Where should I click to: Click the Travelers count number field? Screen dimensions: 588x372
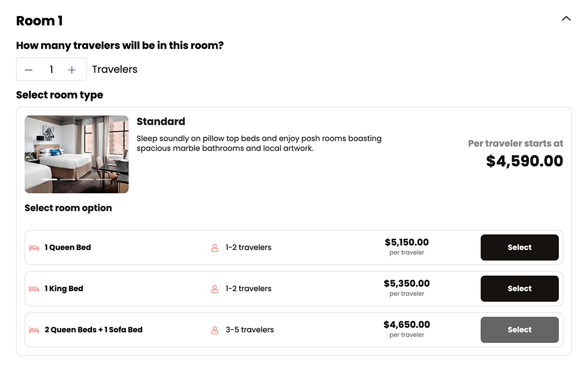[51, 69]
